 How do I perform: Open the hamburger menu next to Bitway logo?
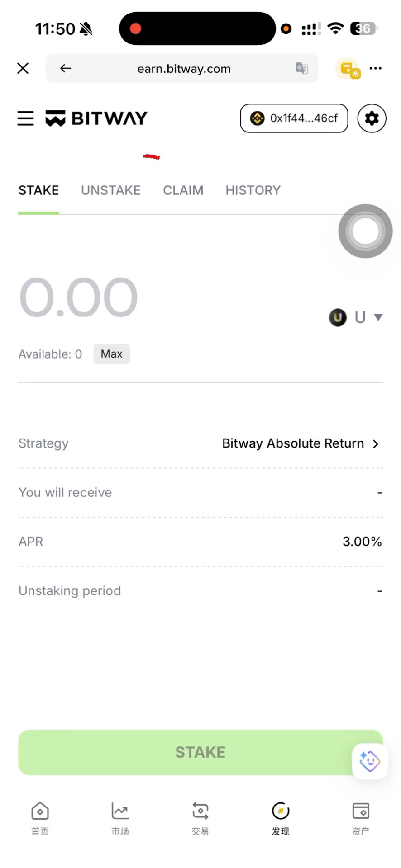click(26, 118)
